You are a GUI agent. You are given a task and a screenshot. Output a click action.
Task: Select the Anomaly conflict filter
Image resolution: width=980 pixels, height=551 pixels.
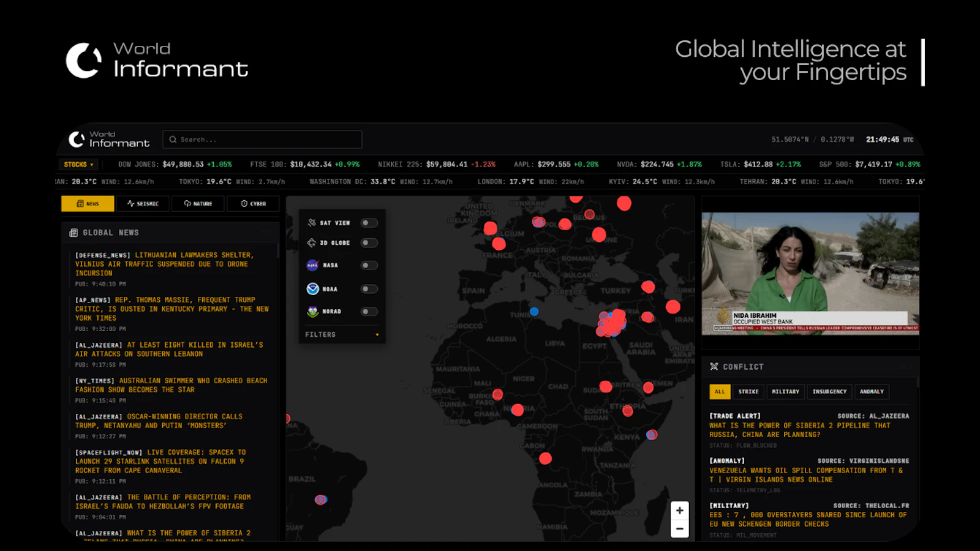pos(872,392)
